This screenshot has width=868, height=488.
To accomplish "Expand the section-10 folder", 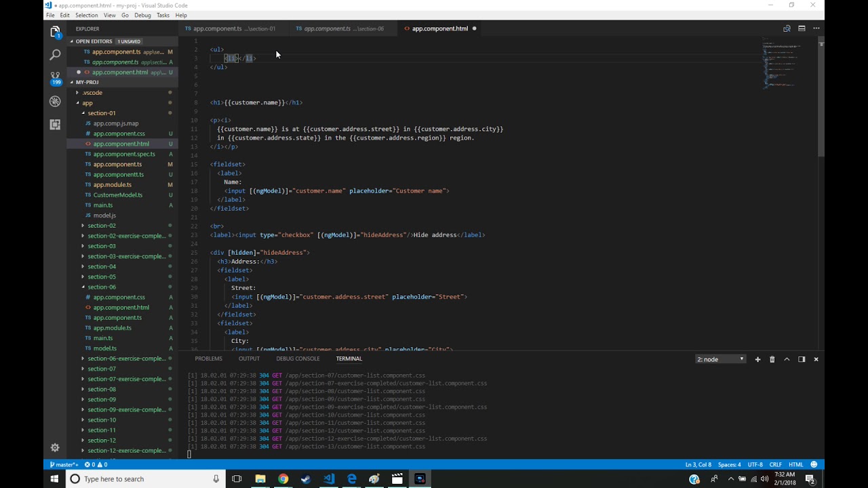I will pos(102,420).
